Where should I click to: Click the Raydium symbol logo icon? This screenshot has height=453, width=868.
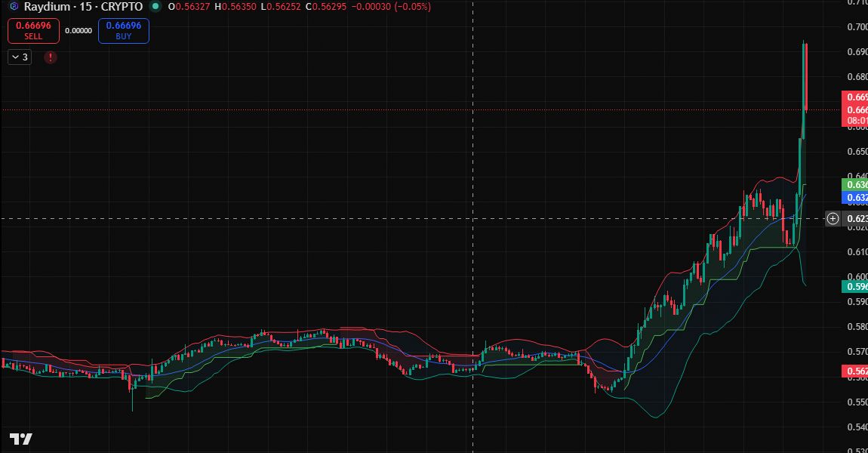click(14, 7)
